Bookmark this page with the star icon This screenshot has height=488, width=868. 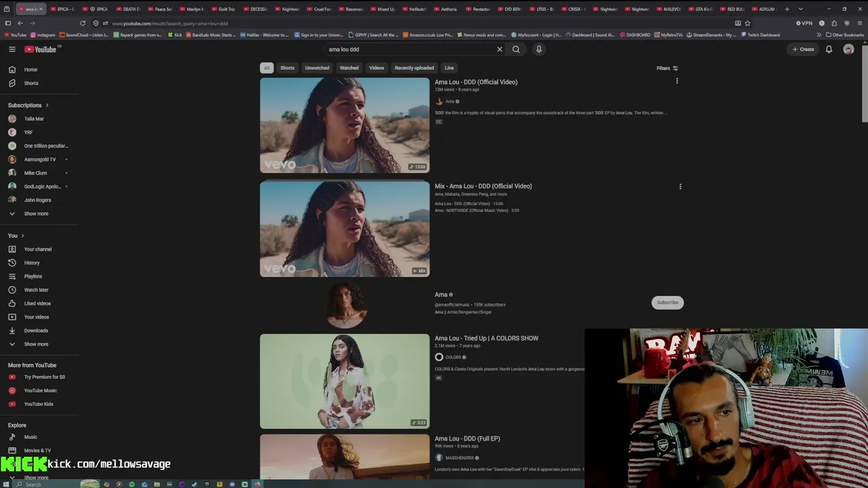tap(748, 23)
